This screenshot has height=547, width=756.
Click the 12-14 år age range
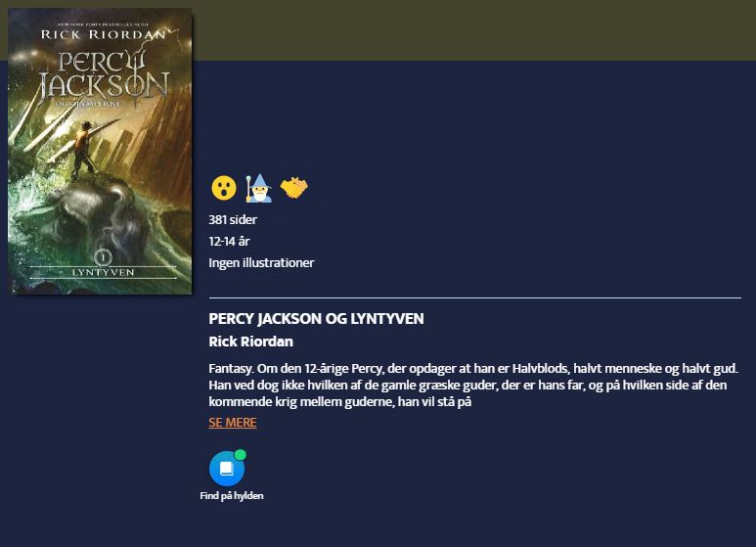(x=229, y=241)
